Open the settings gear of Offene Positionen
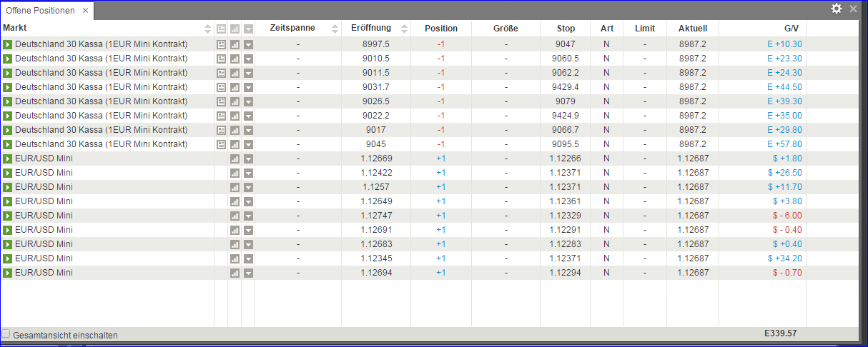Viewport: 868px width, 347px height. coord(836,9)
